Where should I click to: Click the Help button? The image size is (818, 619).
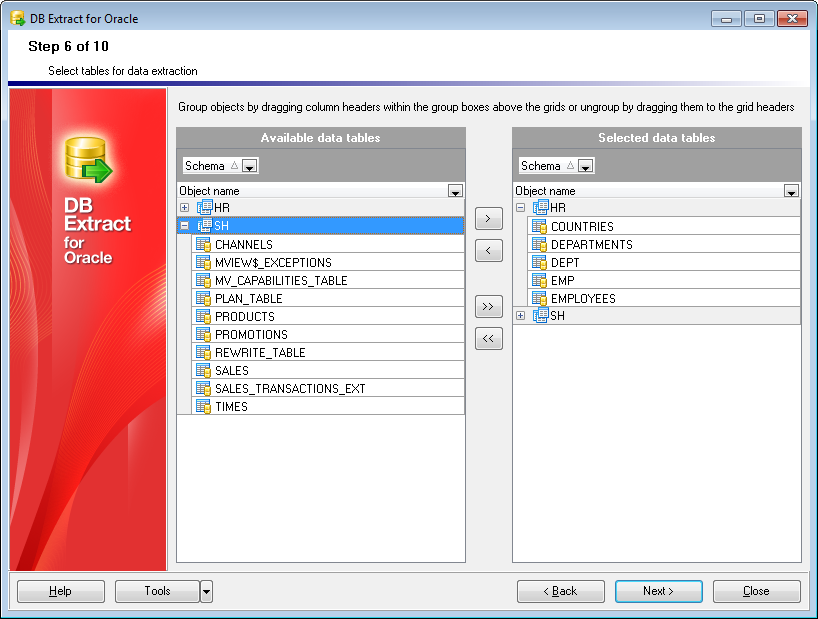61,591
